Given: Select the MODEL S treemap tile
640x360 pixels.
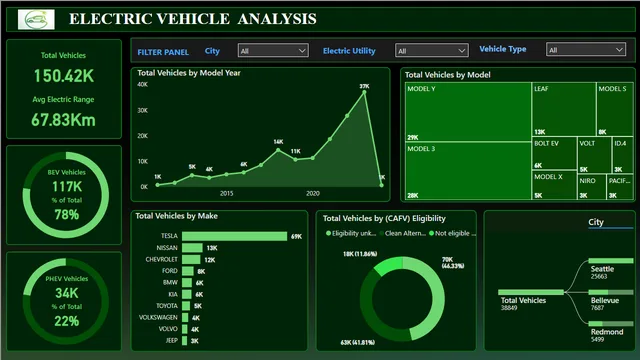Looking at the screenshot, I should [x=615, y=109].
